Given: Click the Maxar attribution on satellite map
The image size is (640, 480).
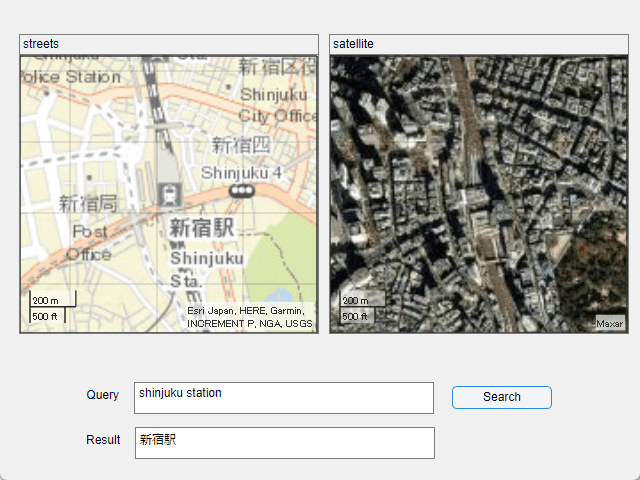Looking at the screenshot, I should click(609, 324).
